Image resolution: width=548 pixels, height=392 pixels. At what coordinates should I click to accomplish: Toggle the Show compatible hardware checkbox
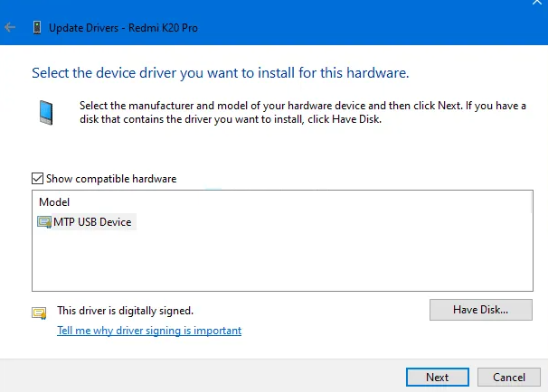(x=37, y=179)
